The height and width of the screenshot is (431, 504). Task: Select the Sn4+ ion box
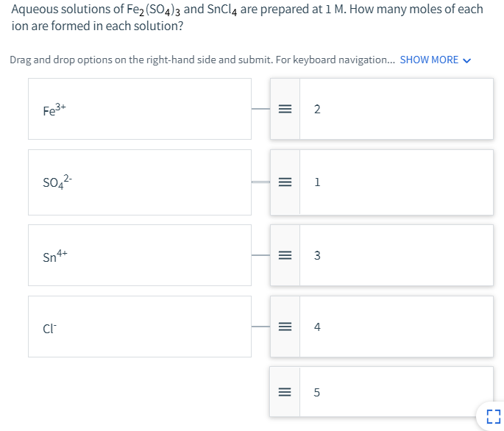(x=140, y=254)
